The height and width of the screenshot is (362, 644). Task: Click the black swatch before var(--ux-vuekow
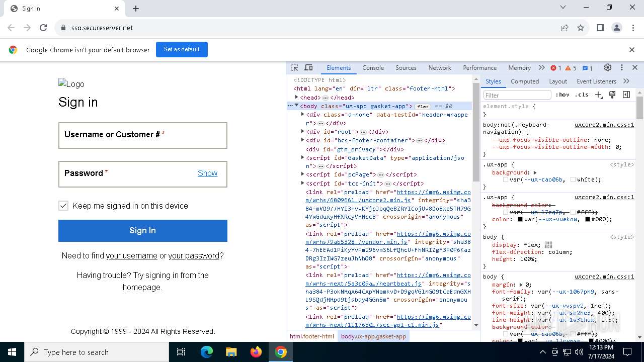pyautogui.click(x=520, y=219)
